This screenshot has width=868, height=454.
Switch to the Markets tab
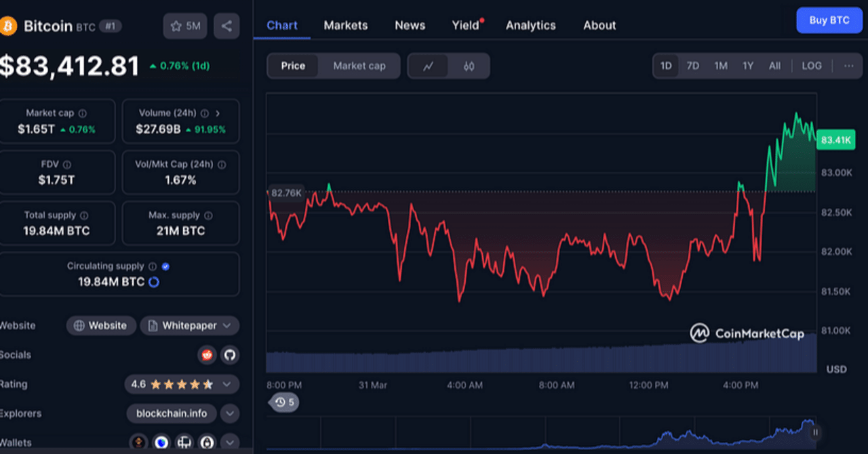[x=345, y=25]
